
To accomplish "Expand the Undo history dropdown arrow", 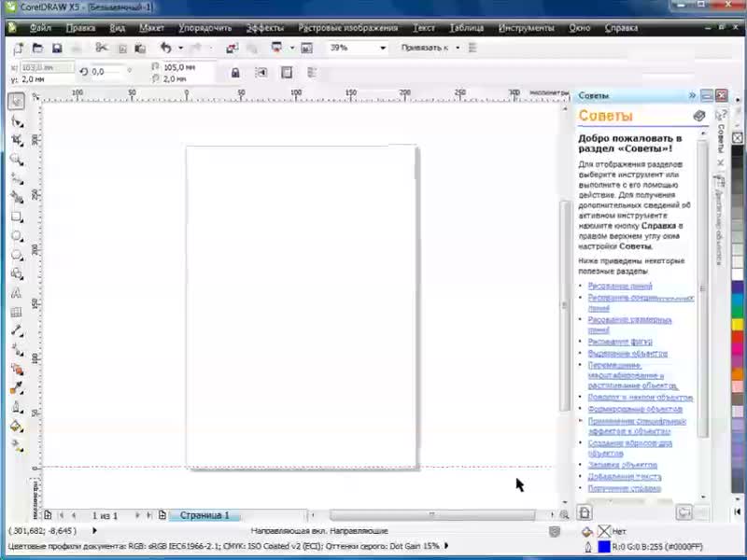I will coord(180,48).
